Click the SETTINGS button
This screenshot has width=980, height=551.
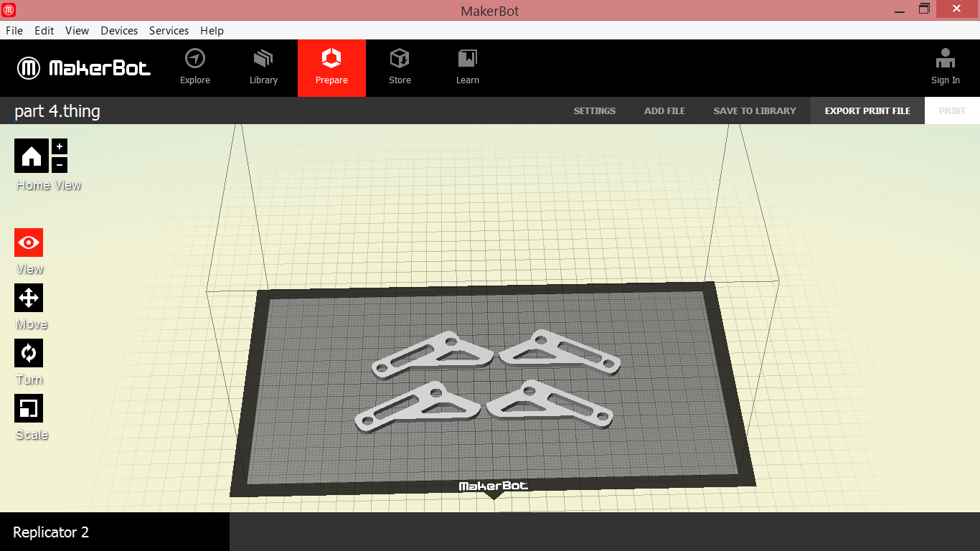coord(595,111)
